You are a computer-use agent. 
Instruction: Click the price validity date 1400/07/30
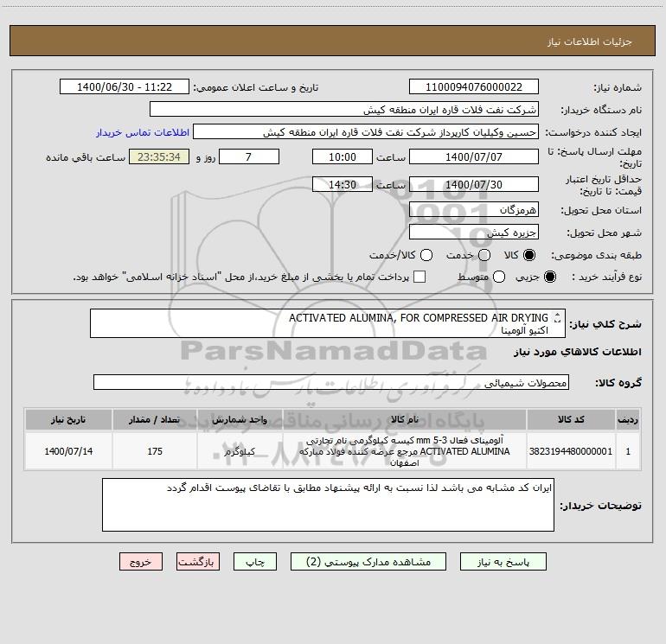click(x=474, y=184)
